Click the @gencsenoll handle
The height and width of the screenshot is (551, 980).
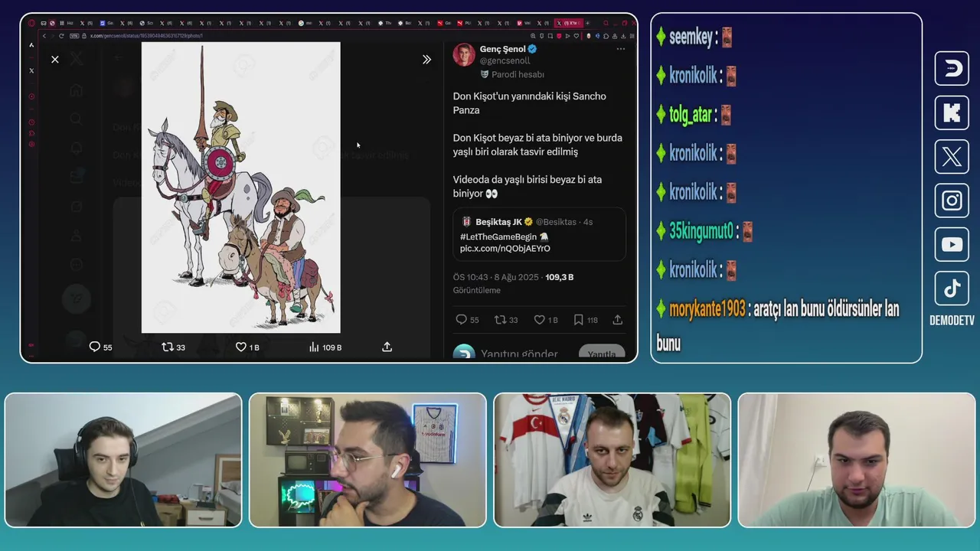tap(505, 60)
